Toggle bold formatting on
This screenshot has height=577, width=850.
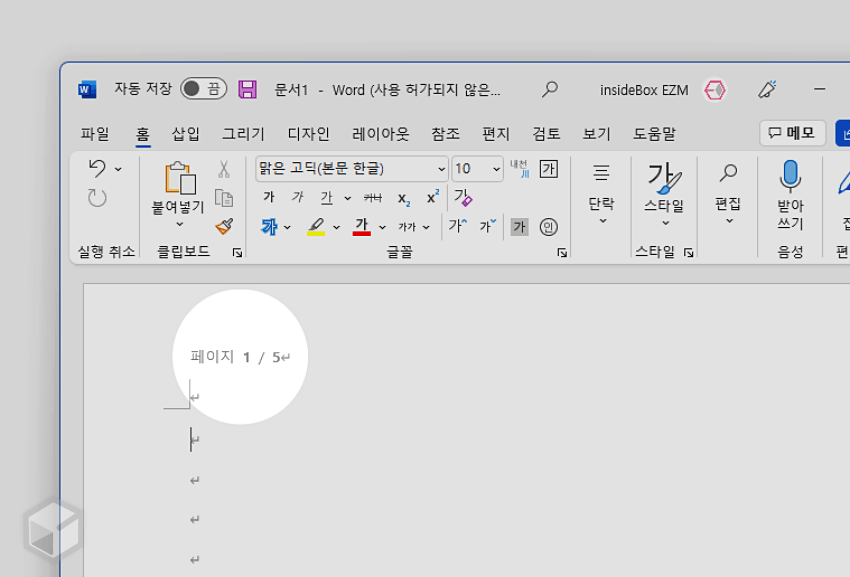tap(269, 197)
